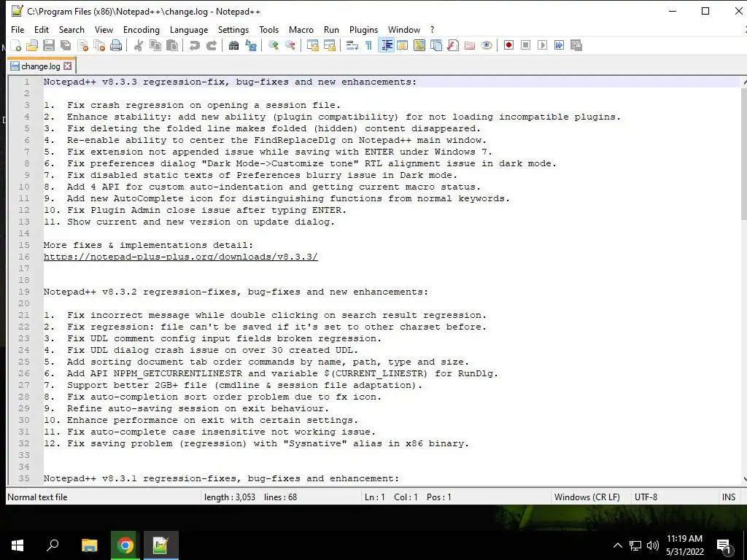Open the Windows Start menu
The image size is (747, 560).
pos(18,545)
